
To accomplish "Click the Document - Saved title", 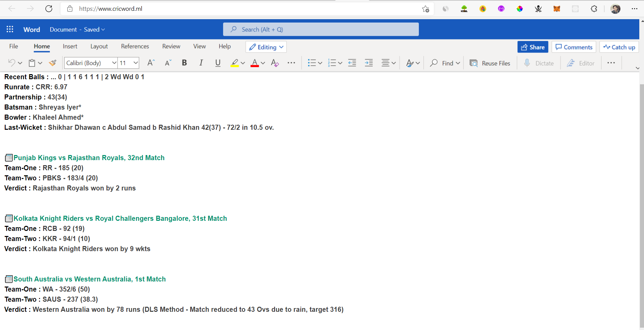I will tap(77, 30).
